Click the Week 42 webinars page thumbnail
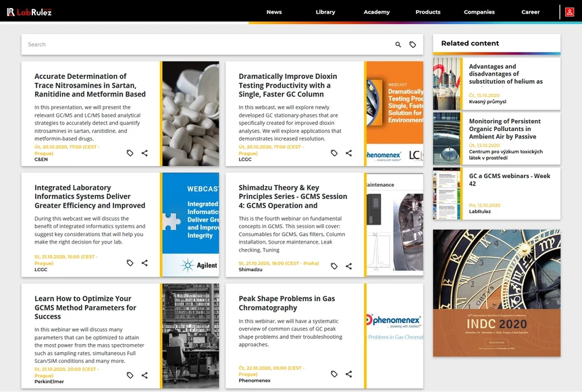 [x=446, y=194]
